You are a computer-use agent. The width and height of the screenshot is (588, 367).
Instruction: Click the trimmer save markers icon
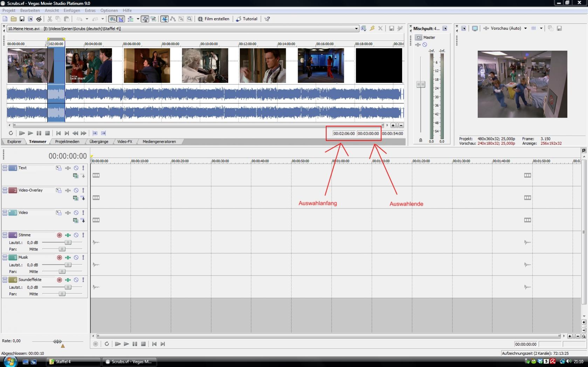pos(392,28)
